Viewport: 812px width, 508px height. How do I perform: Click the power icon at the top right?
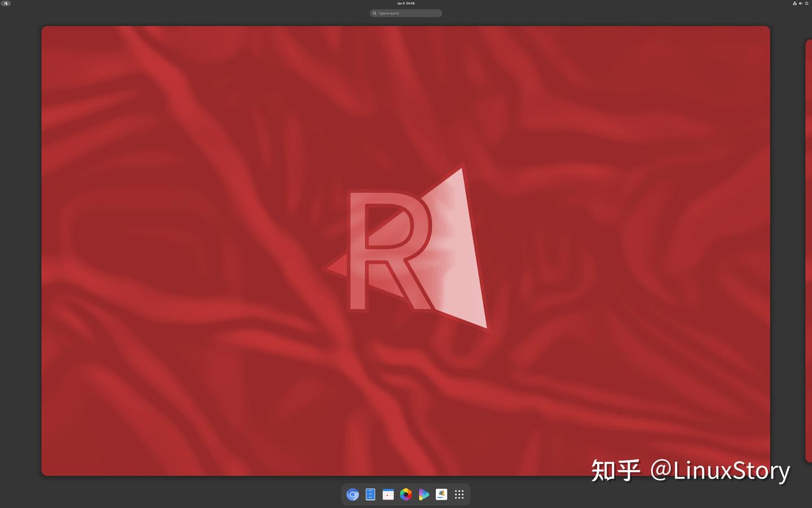point(806,3)
